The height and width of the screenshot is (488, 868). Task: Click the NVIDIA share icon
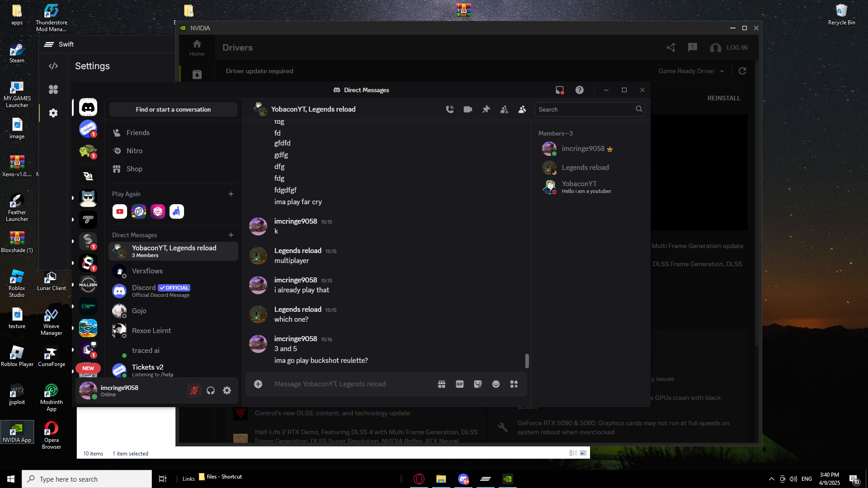tap(671, 47)
